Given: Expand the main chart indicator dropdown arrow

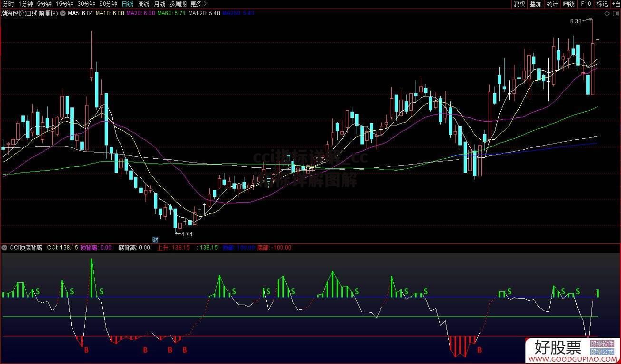Looking at the screenshot, I should (62, 13).
